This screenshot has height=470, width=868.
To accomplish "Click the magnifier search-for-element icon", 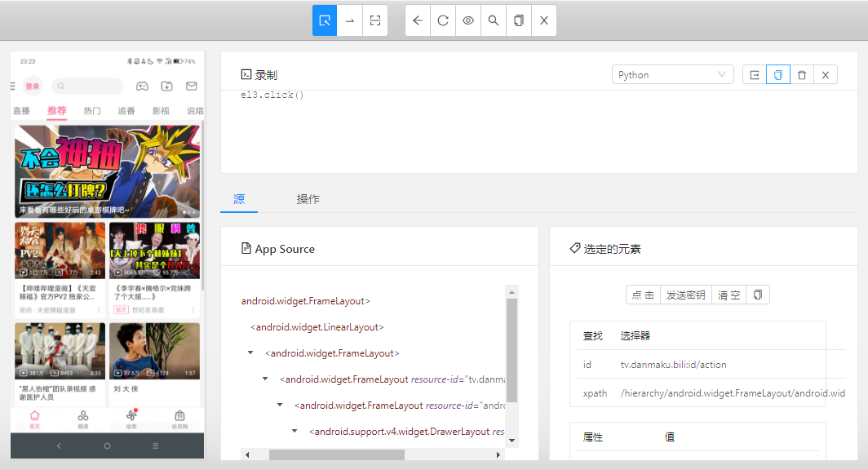I will tap(494, 20).
